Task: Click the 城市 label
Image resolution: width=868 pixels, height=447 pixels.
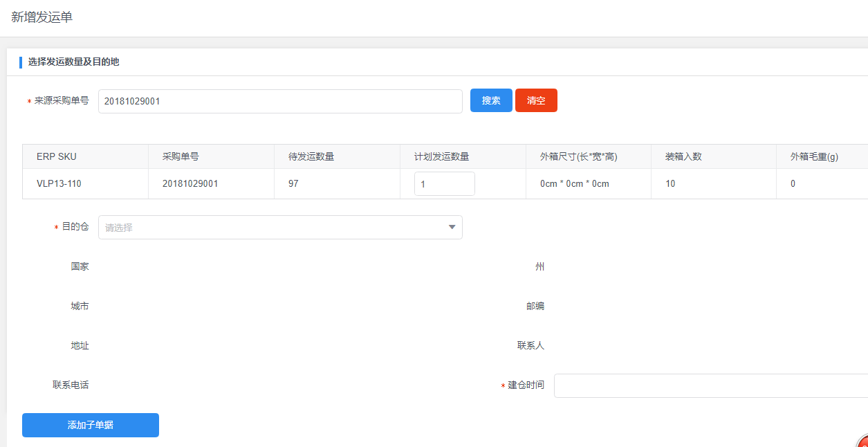Action: (80, 306)
